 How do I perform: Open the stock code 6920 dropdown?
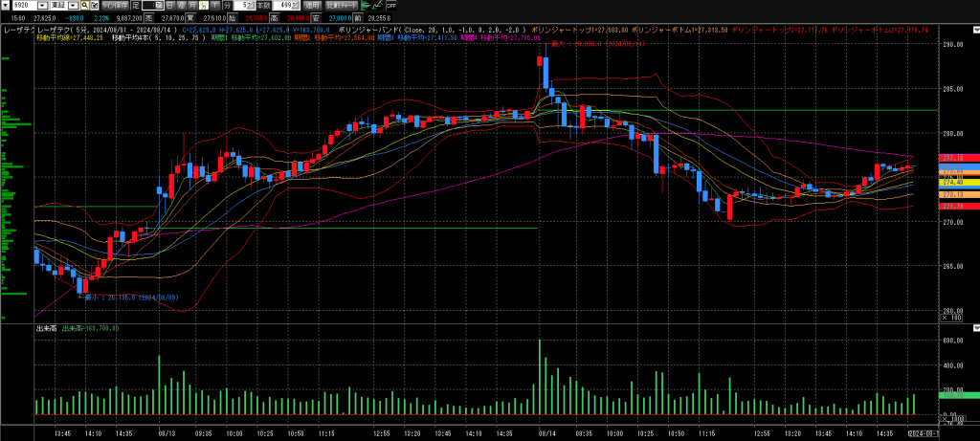click(x=41, y=6)
